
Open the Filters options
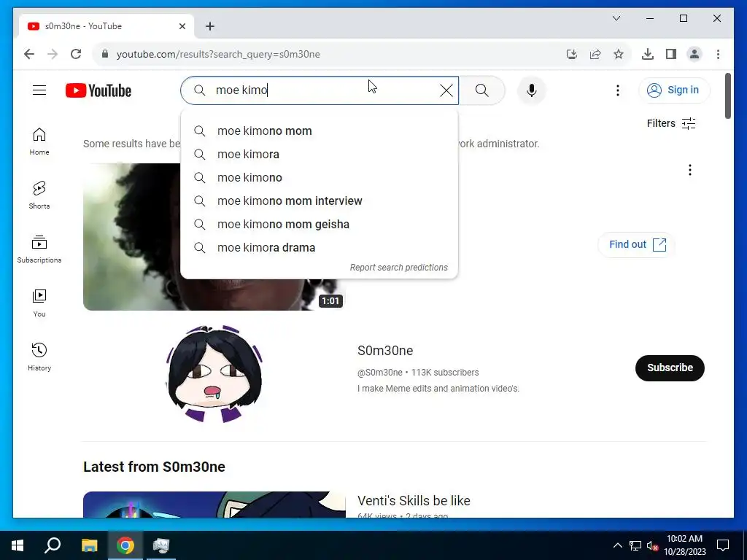[671, 123]
